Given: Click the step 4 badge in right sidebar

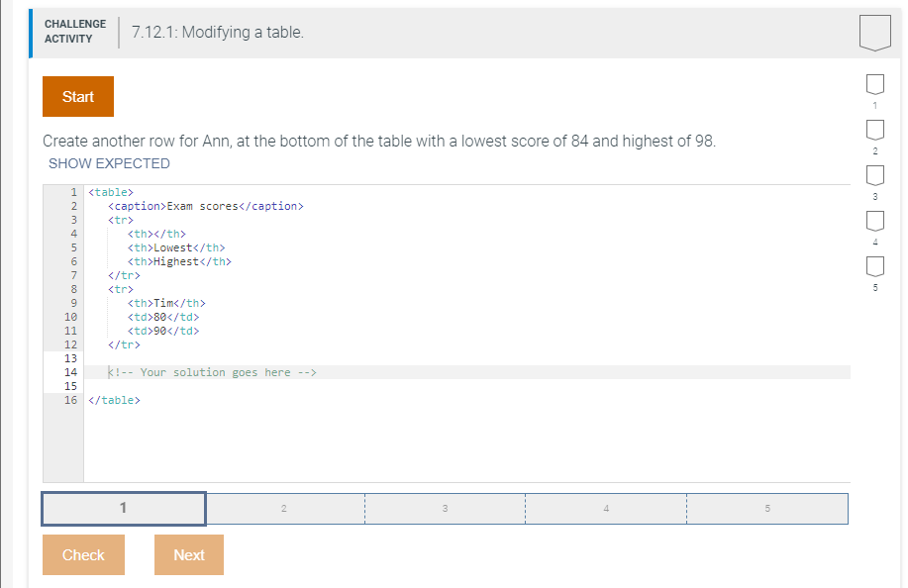Looking at the screenshot, I should (874, 220).
